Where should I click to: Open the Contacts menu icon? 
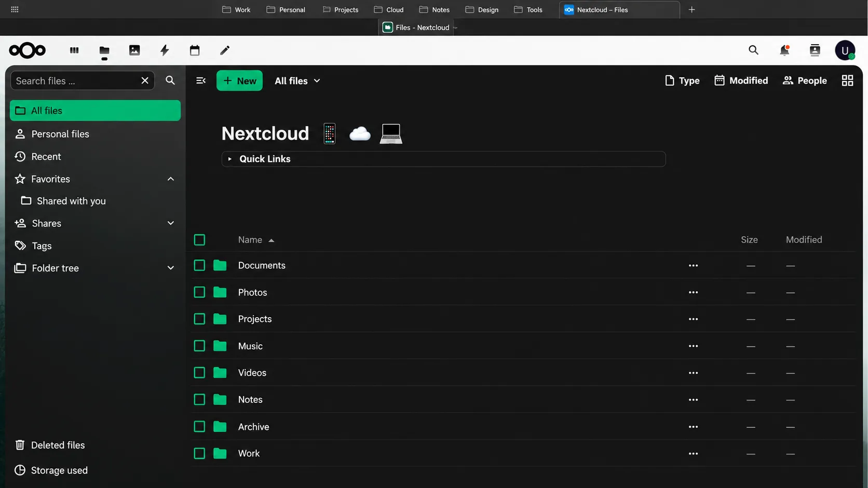click(x=815, y=50)
